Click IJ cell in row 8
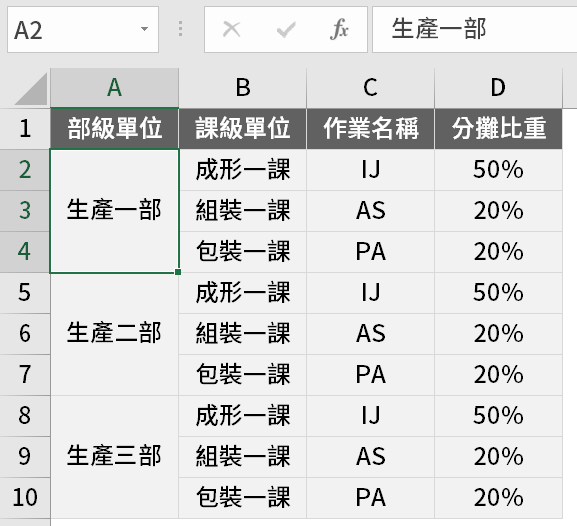577x526 pixels. (x=370, y=416)
